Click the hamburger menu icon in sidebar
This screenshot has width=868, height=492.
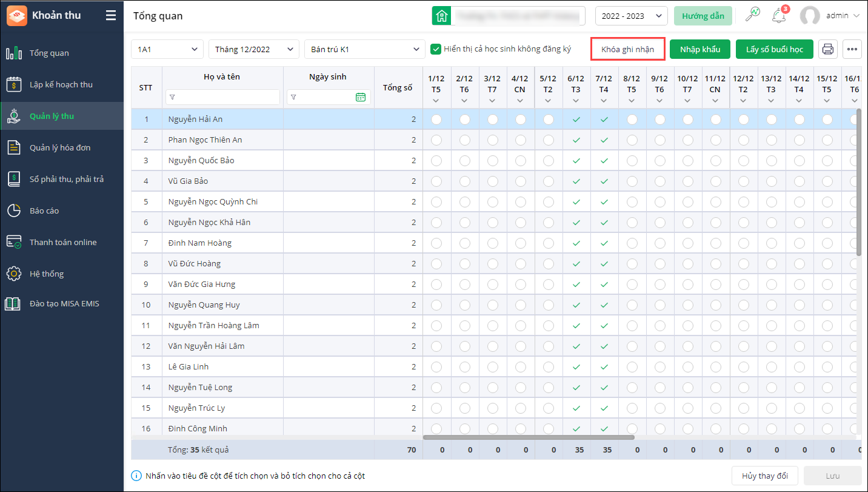110,16
